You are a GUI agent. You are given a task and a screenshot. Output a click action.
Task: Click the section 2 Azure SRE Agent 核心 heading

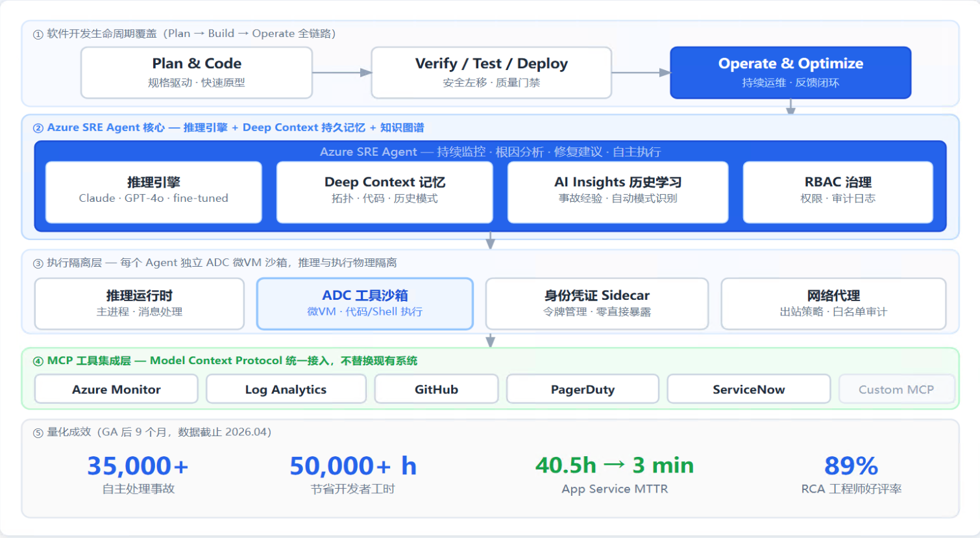(x=228, y=128)
